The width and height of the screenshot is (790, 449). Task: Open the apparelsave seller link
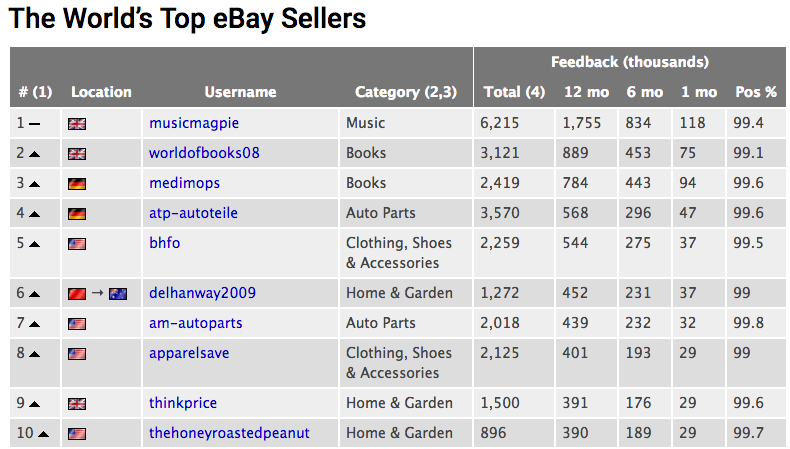tap(189, 353)
